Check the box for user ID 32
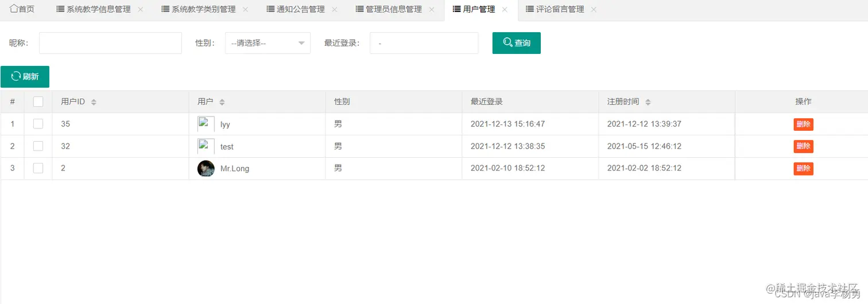Screen dimensions: 868x304 [x=38, y=146]
